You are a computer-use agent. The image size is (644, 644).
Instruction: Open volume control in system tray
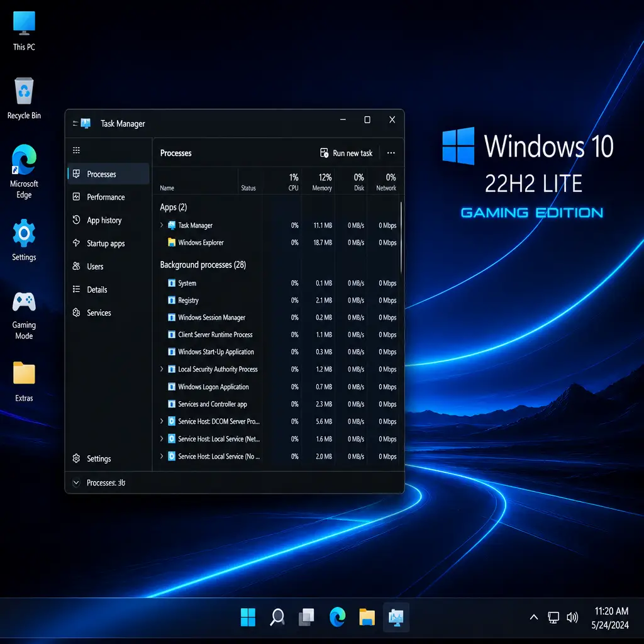tap(572, 617)
